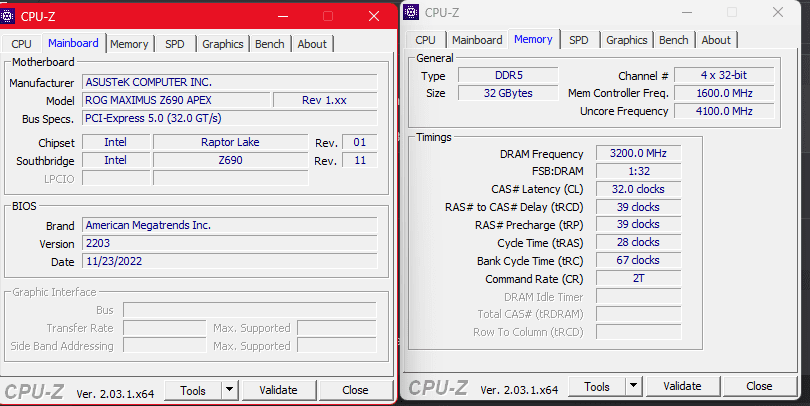Minimize the Memory CPU-Z window
810x406 pixels.
[687, 12]
